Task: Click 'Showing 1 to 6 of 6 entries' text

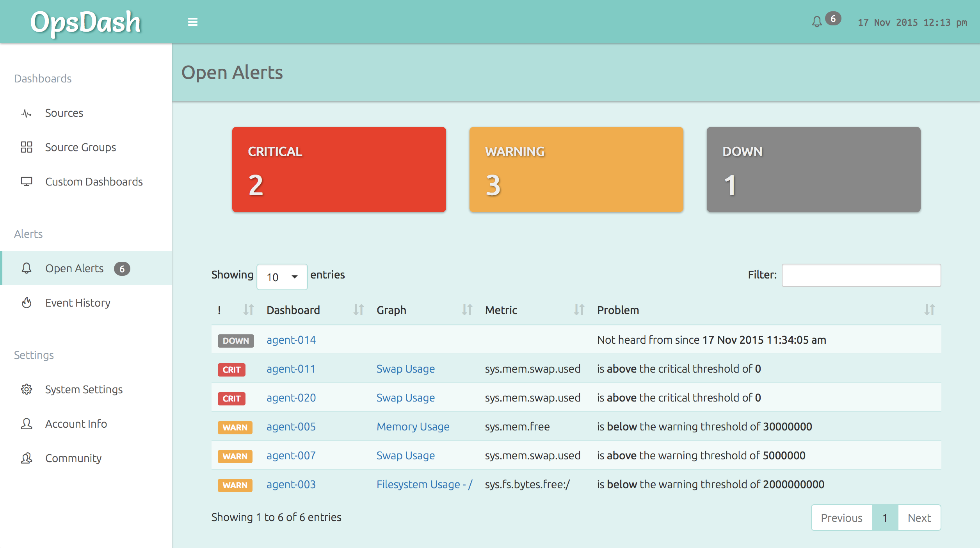Action: click(x=276, y=518)
